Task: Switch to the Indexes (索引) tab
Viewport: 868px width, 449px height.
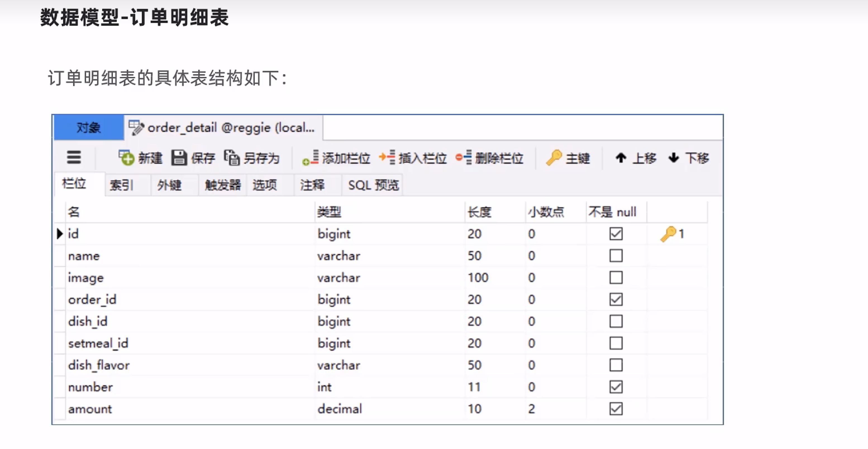Action: pos(122,185)
